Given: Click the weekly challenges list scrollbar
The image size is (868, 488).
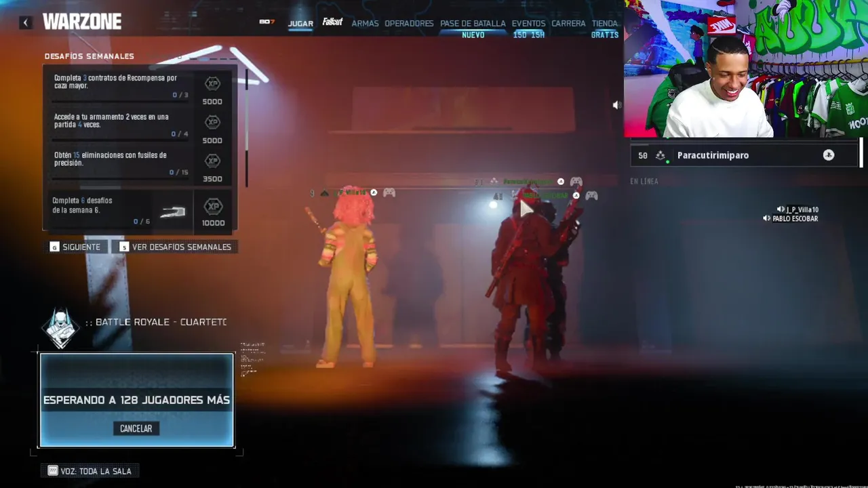Looking at the screenshot, I should click(247, 127).
